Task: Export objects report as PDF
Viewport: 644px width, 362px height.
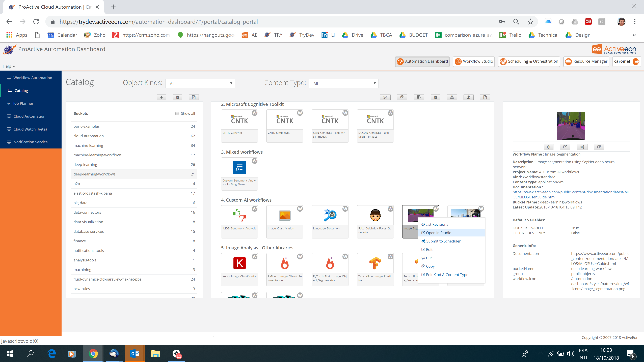Action: point(485,97)
